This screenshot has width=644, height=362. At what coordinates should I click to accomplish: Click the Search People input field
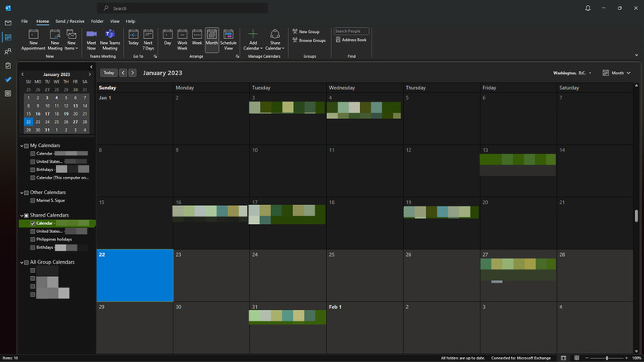351,31
